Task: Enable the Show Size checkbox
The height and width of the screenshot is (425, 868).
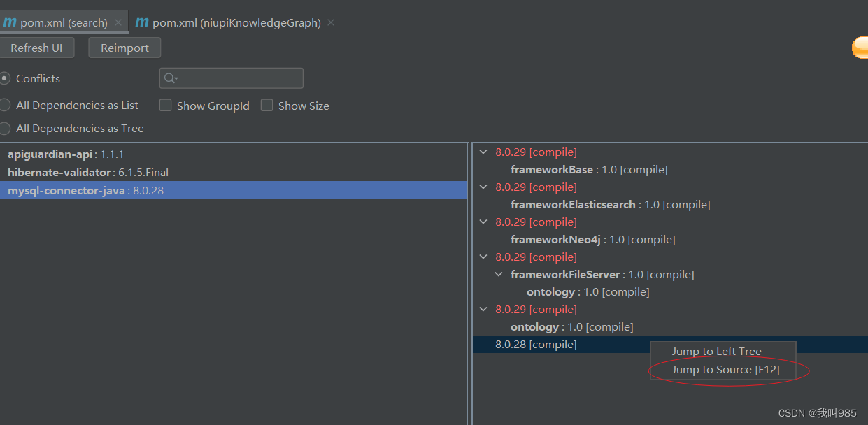Action: click(266, 104)
